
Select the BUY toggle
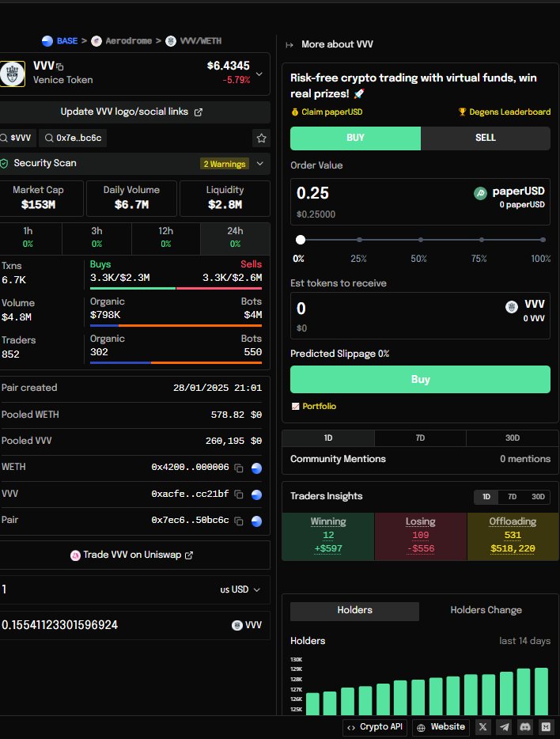(x=355, y=138)
